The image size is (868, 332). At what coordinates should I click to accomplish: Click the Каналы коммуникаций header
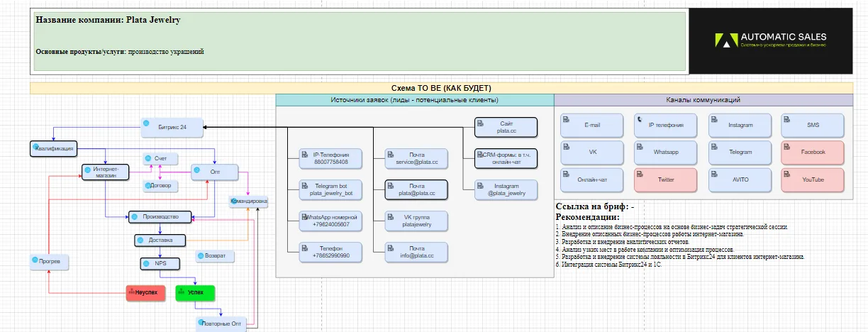pos(703,100)
